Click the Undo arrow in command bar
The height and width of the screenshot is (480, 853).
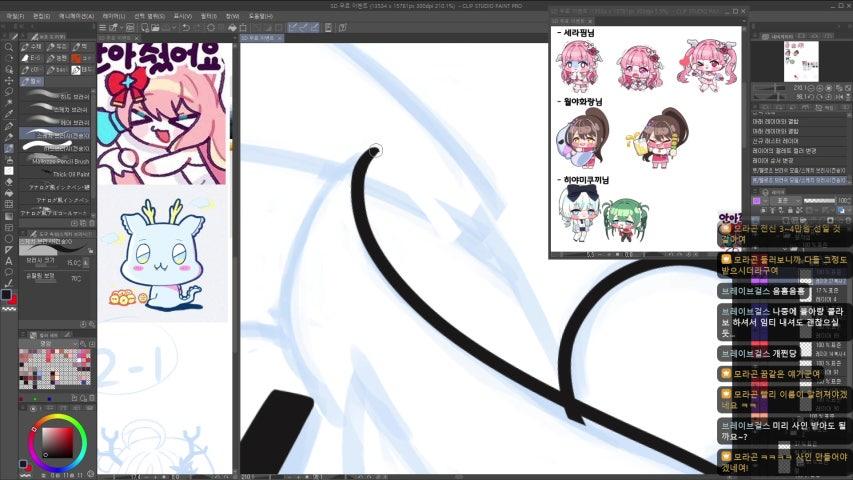186,28
